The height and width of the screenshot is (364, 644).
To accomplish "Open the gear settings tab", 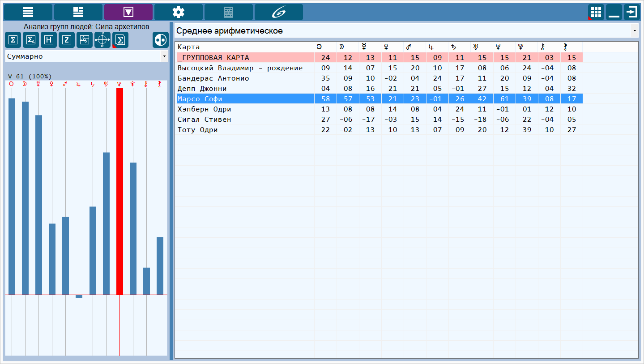I will point(179,12).
